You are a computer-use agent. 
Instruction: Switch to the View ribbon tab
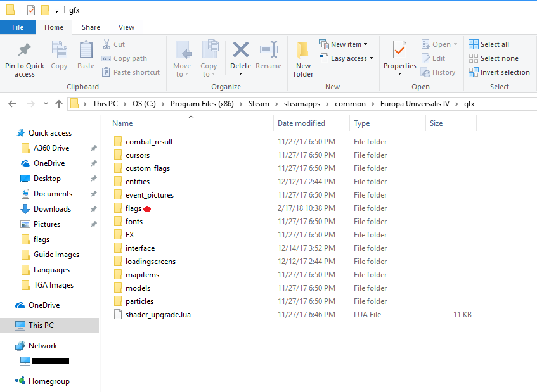coord(126,27)
